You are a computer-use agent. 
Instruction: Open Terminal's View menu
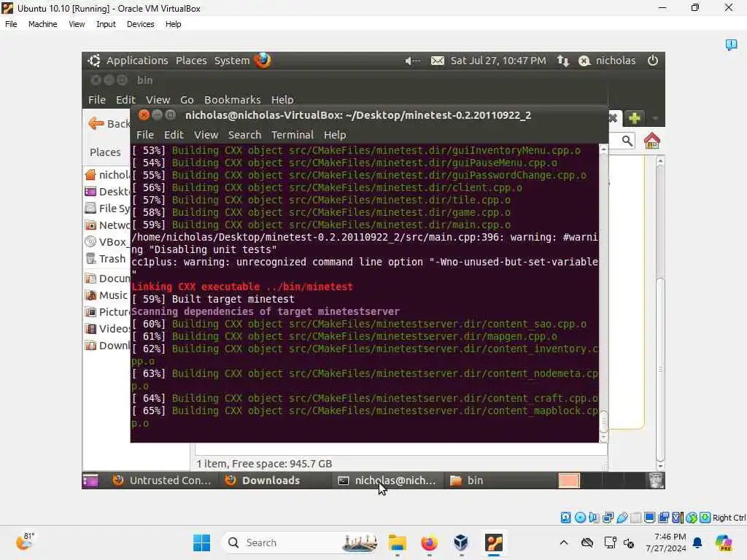(206, 135)
